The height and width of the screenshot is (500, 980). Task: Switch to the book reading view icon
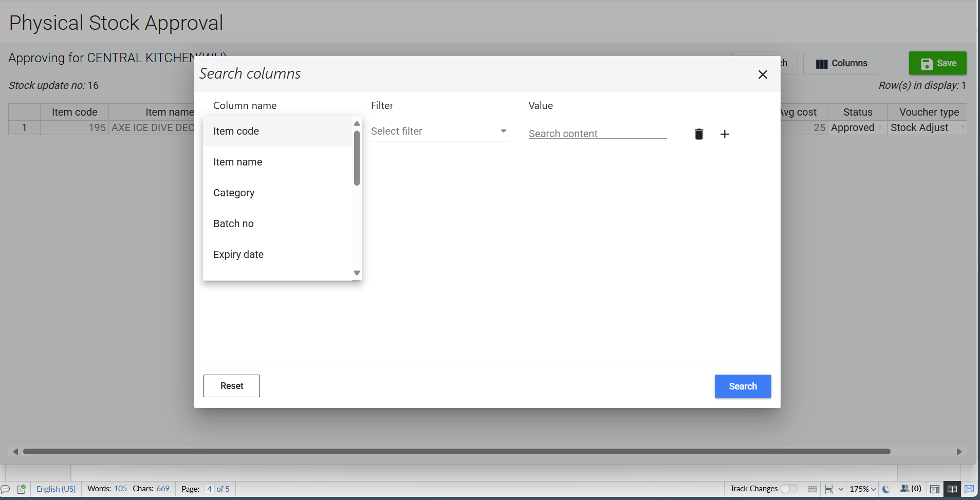(952, 489)
